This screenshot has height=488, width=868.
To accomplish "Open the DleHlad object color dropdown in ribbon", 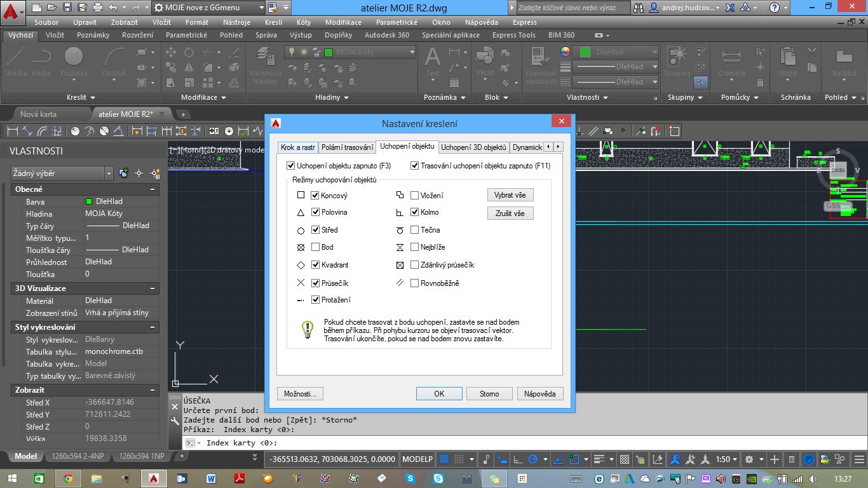I will pyautogui.click(x=616, y=52).
